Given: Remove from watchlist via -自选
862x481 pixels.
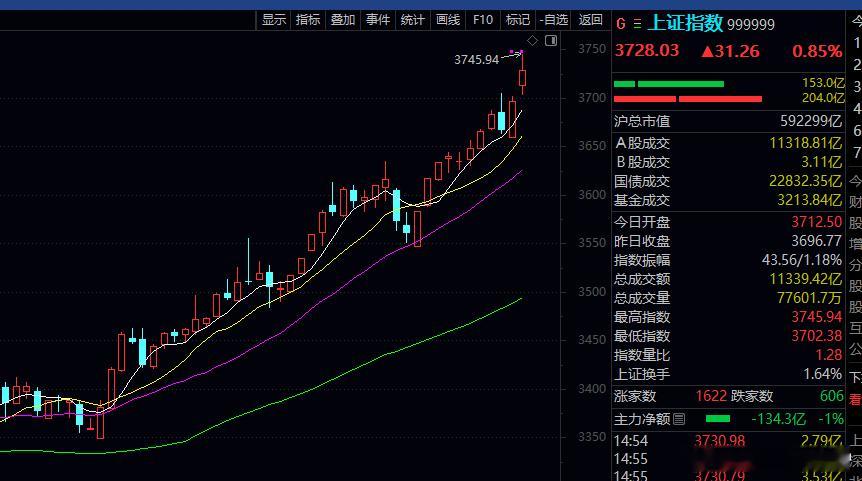Looking at the screenshot, I should point(554,20).
